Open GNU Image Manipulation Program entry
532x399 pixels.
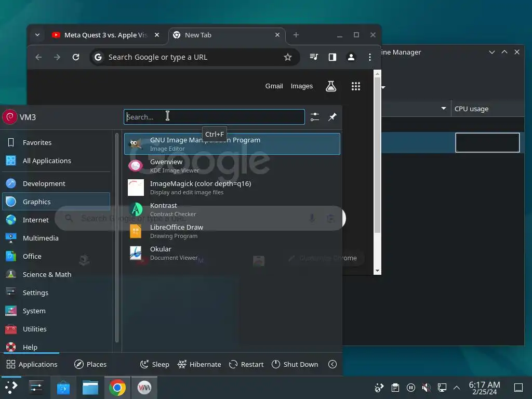[232, 144]
